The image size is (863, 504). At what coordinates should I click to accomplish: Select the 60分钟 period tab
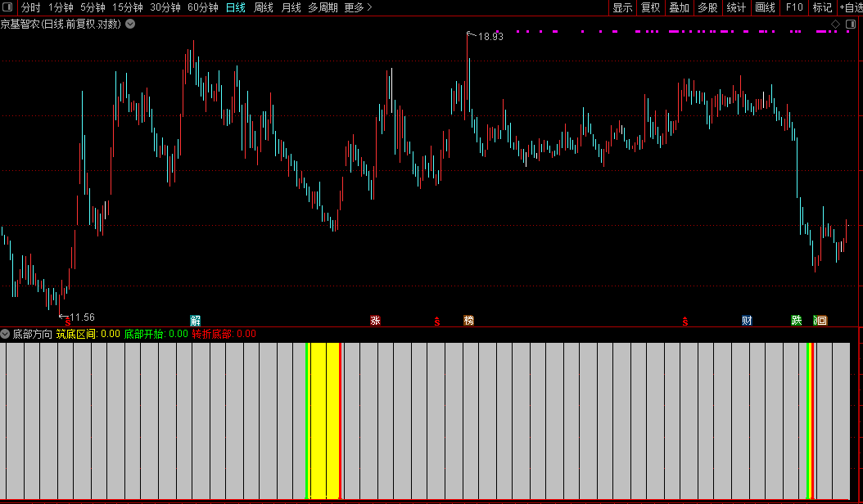[x=202, y=7]
